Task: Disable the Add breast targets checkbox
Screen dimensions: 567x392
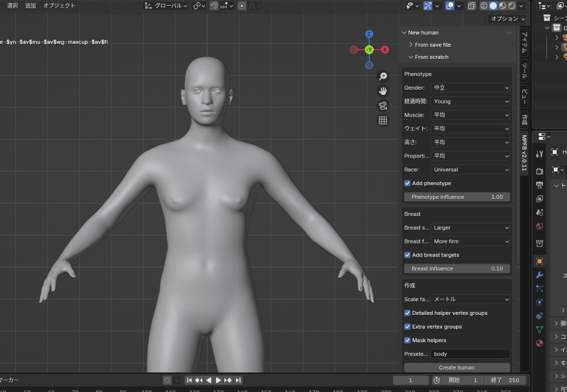Action: tap(408, 255)
